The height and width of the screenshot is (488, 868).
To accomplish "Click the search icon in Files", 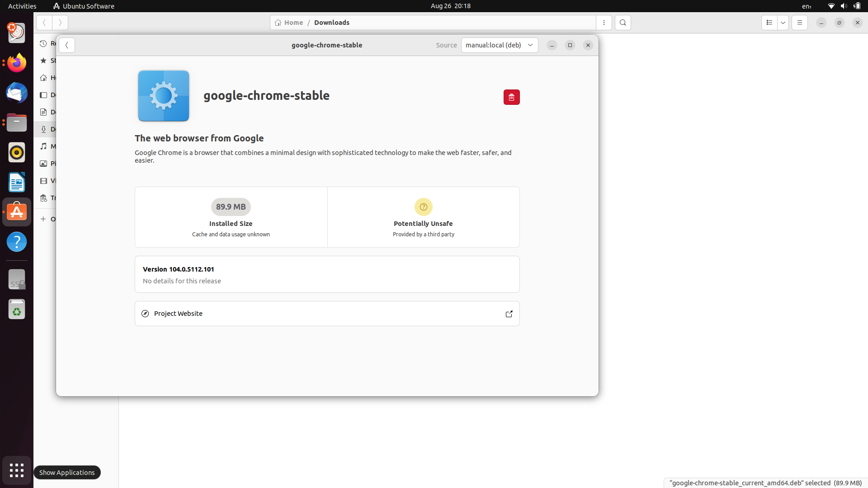I will pyautogui.click(x=623, y=23).
